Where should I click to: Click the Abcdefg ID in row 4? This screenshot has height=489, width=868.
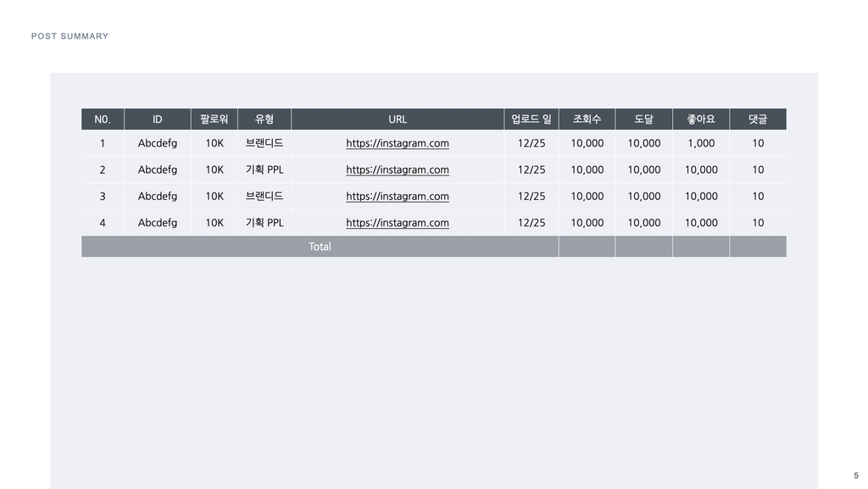click(x=157, y=223)
